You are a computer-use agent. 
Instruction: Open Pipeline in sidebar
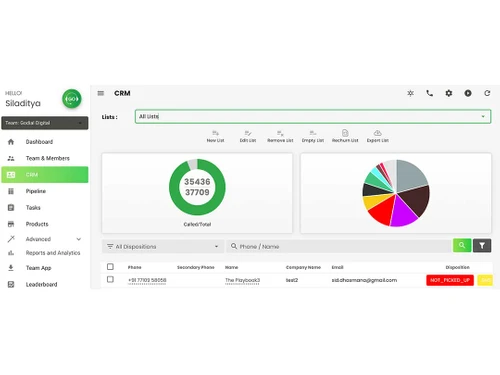click(45, 191)
